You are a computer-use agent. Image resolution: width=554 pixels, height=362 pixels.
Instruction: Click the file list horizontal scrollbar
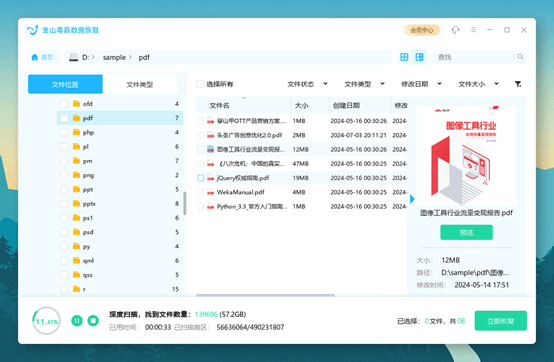coord(265,295)
